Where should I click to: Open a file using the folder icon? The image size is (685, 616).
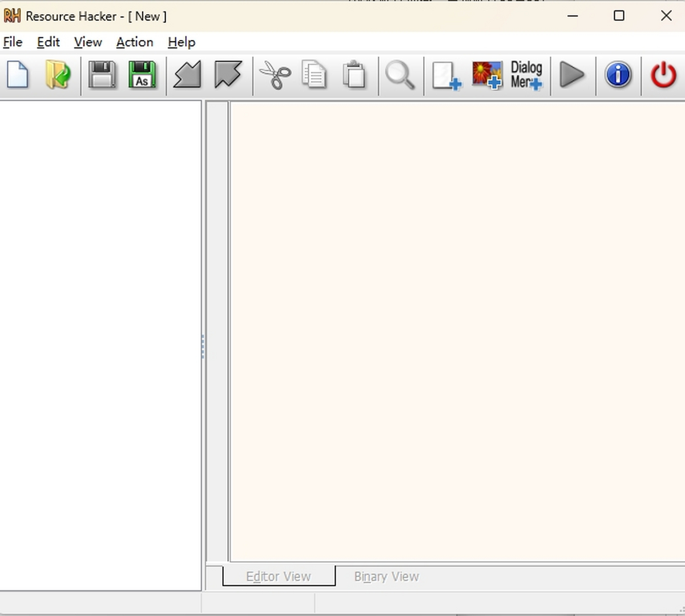click(x=58, y=75)
